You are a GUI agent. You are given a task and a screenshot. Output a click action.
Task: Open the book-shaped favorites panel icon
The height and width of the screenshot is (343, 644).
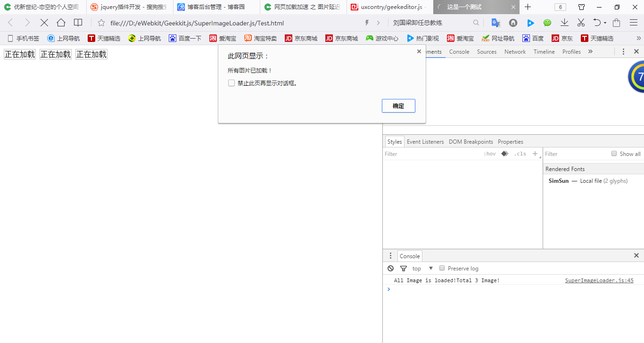[78, 23]
